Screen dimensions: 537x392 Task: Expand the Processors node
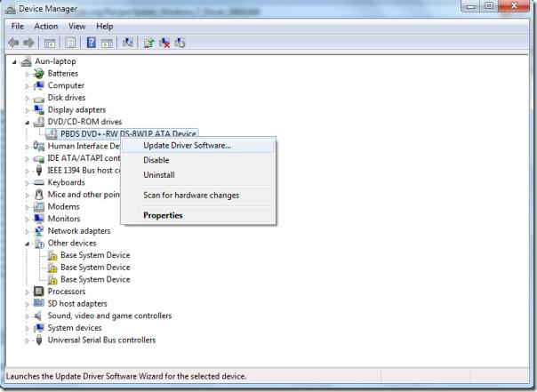28,292
